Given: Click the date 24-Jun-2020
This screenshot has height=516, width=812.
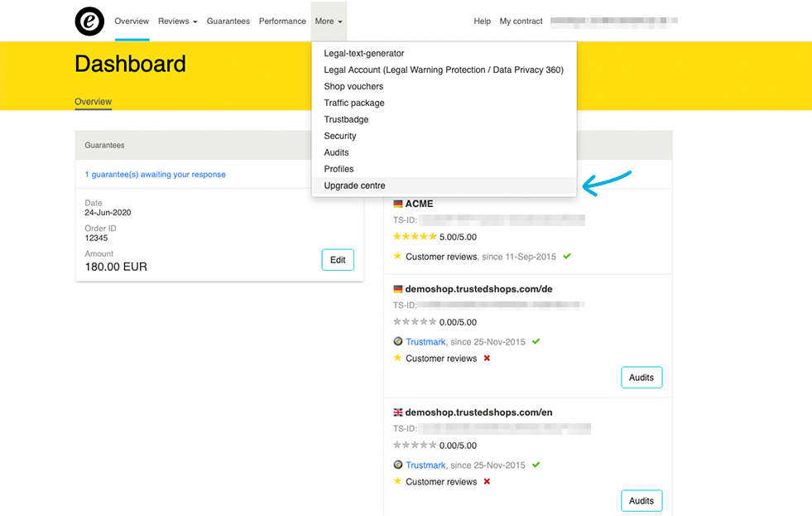Looking at the screenshot, I should tap(108, 212).
